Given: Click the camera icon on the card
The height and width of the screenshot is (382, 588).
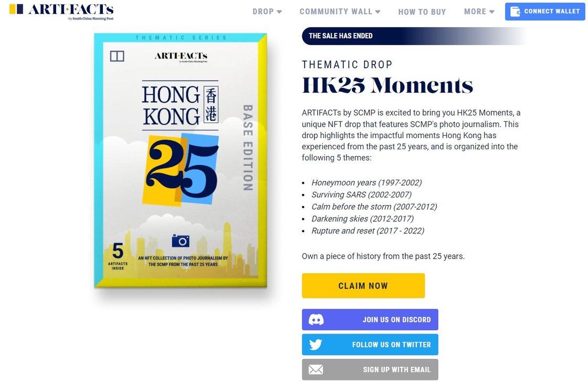Looking at the screenshot, I should point(181,241).
